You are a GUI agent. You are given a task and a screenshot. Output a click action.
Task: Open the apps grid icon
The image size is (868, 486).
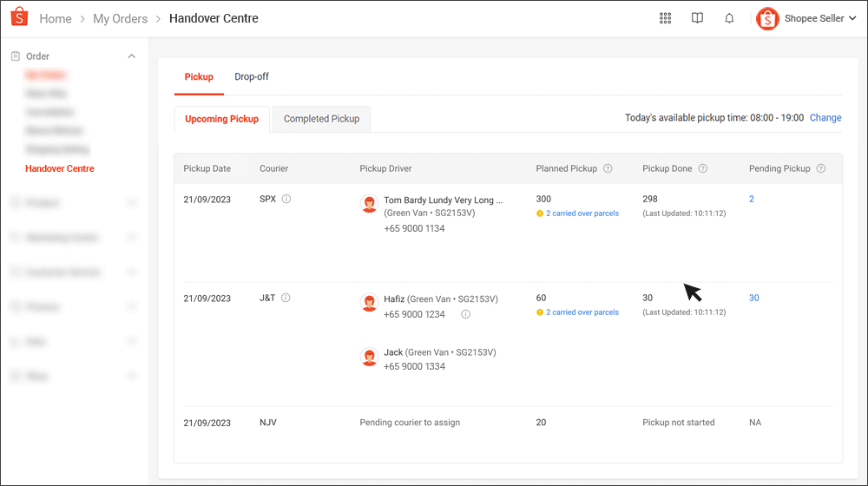[x=666, y=18]
